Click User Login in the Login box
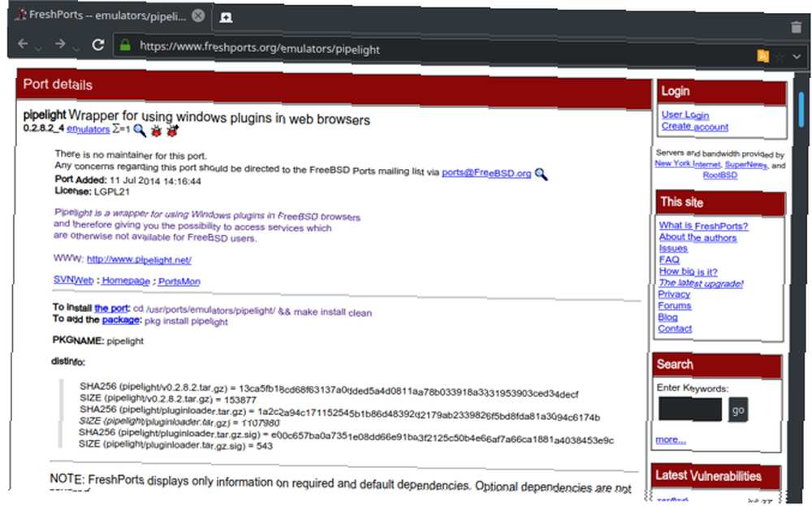 [x=685, y=115]
